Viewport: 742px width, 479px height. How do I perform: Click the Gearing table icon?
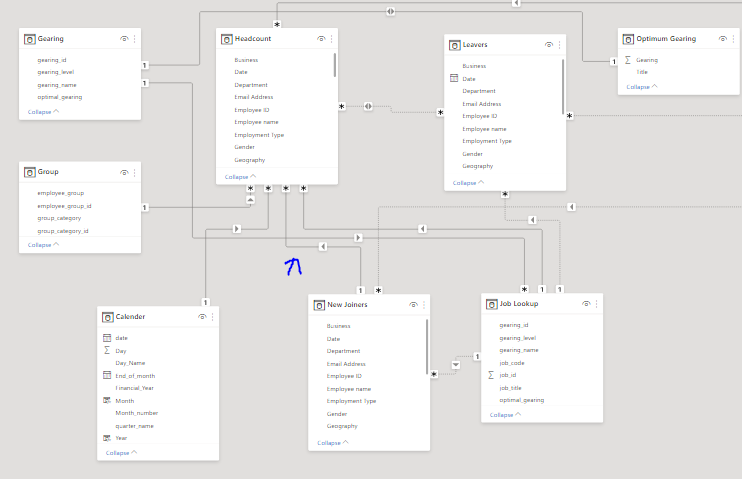tap(29, 39)
